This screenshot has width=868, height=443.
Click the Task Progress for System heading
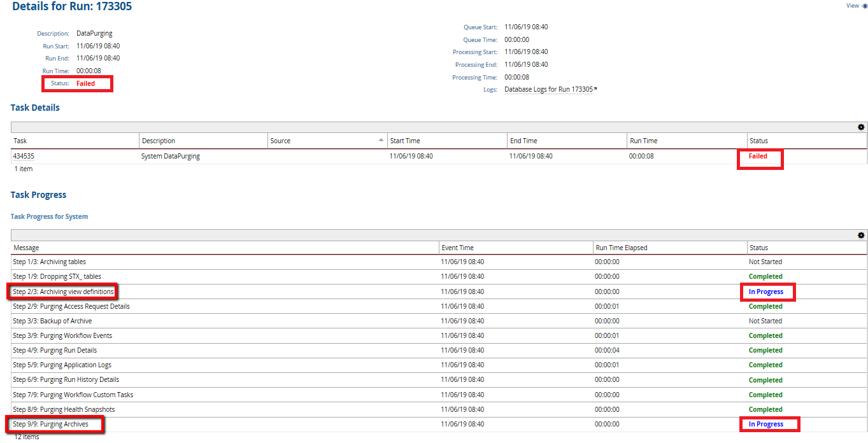point(49,216)
